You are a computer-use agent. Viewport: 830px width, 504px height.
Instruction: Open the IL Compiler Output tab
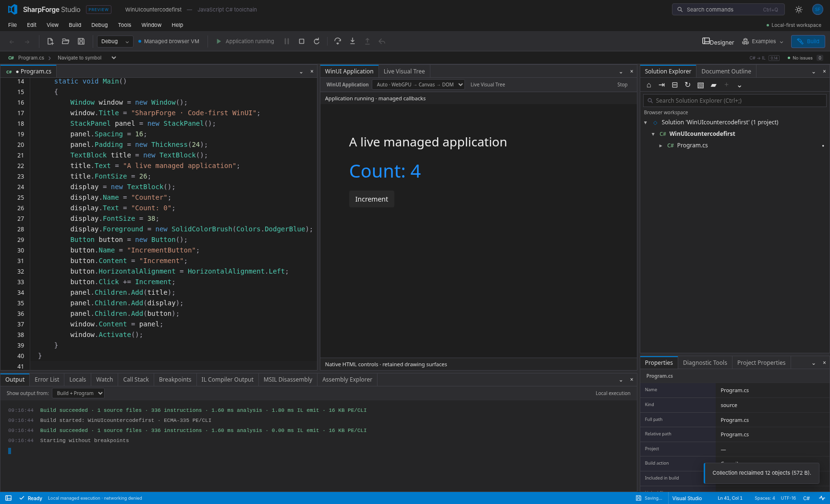pyautogui.click(x=227, y=380)
